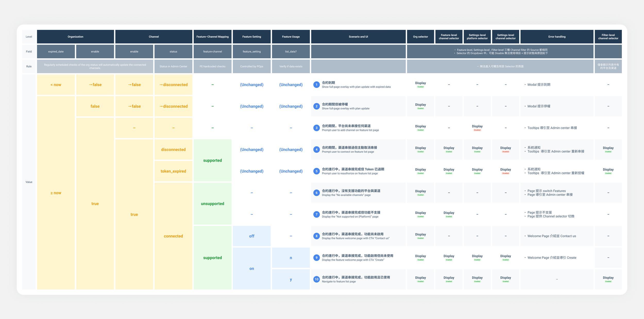Screen dimensions: 644x319
Task: Click the "y" feature usage cell
Action: (x=291, y=279)
